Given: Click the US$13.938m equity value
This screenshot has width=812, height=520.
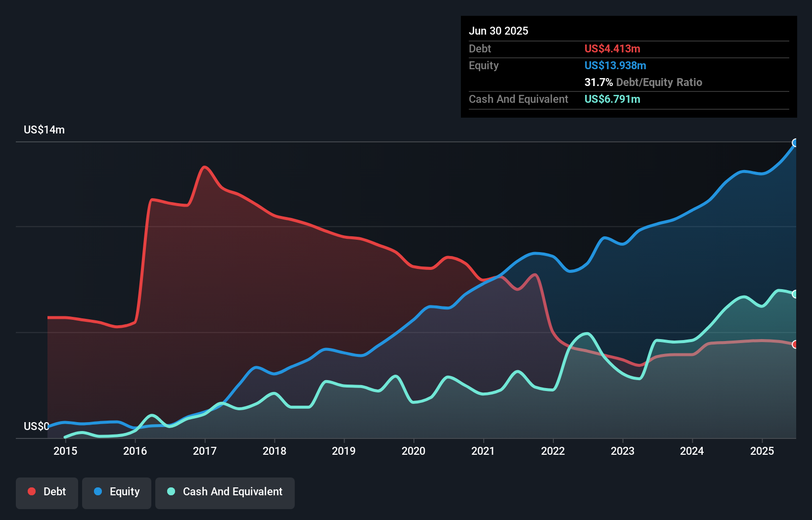Looking at the screenshot, I should coord(615,65).
